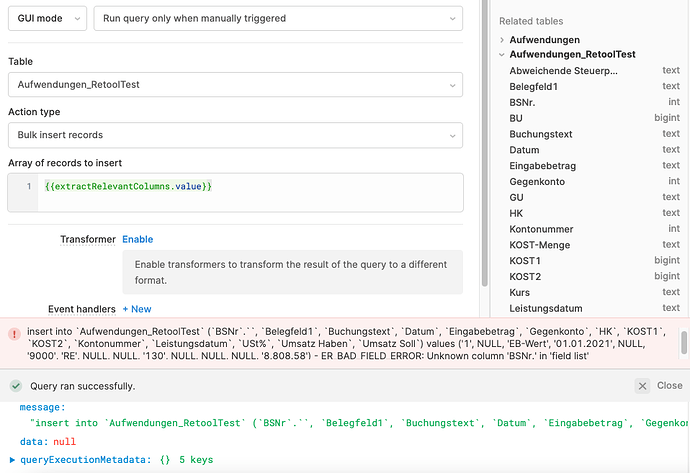Click line number 1 in code editor
The image size is (690, 473).
click(29, 187)
